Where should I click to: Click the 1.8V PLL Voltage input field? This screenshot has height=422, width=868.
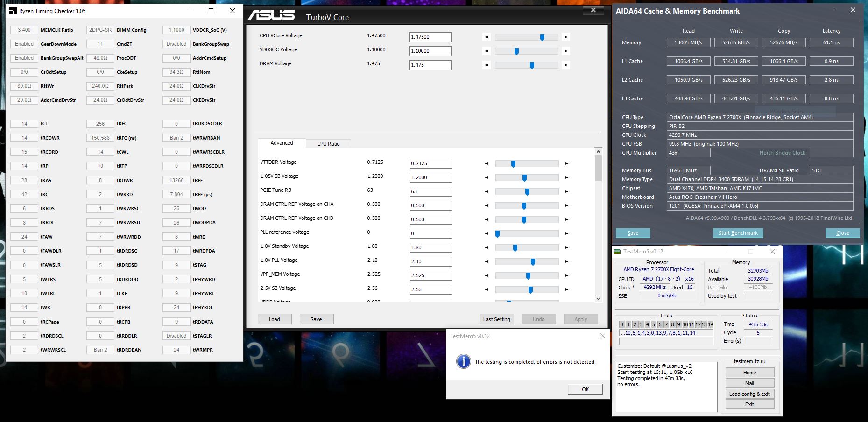pos(431,261)
